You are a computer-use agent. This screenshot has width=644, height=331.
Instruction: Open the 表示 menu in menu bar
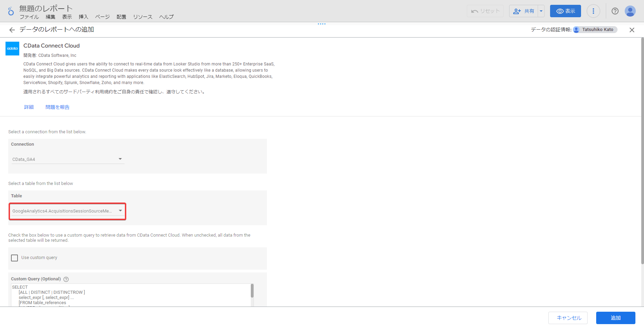click(x=67, y=17)
